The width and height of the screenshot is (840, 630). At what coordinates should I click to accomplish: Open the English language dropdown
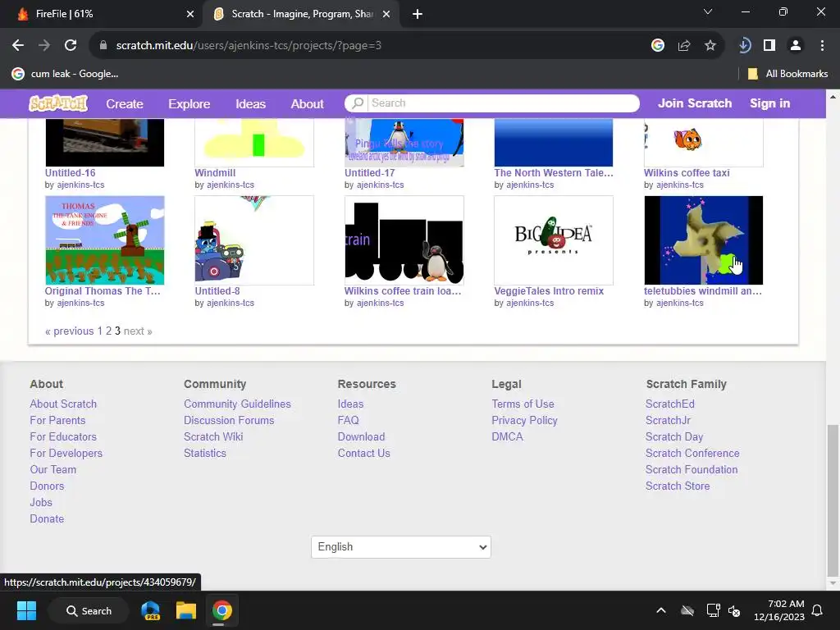click(x=400, y=547)
